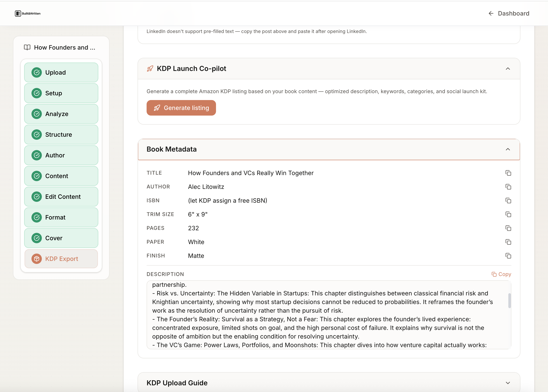Copy the book description text
Screen dimensions: 548x392
click(501, 274)
